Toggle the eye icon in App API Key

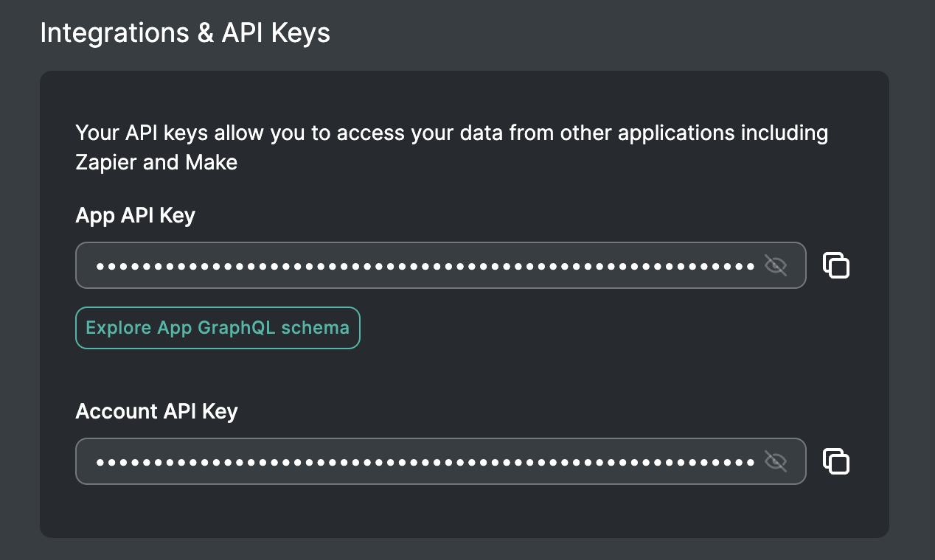point(776,265)
